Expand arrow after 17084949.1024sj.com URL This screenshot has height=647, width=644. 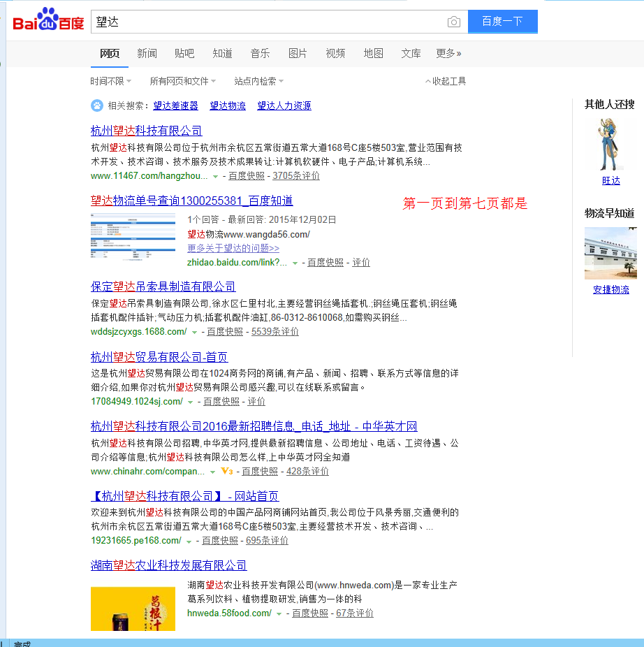[190, 402]
